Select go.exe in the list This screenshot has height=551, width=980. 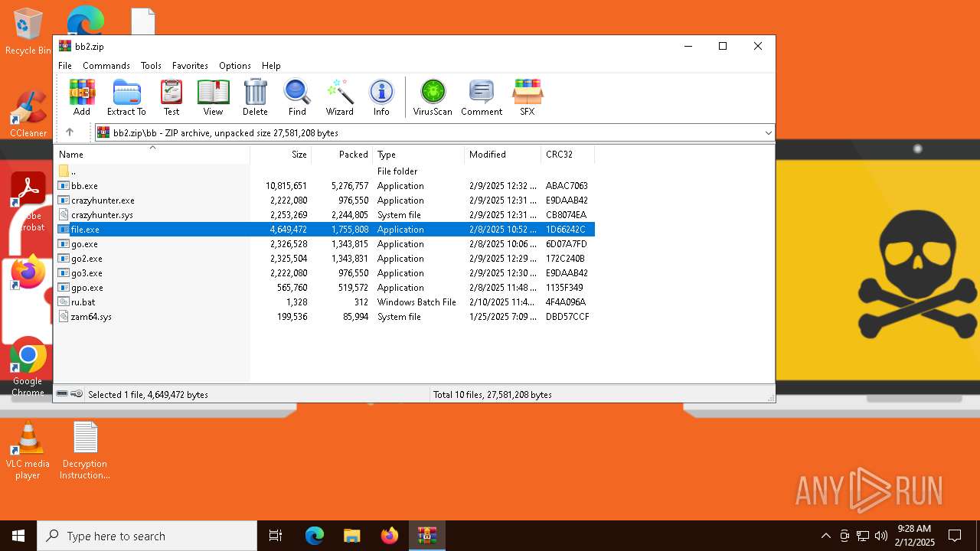point(325,244)
